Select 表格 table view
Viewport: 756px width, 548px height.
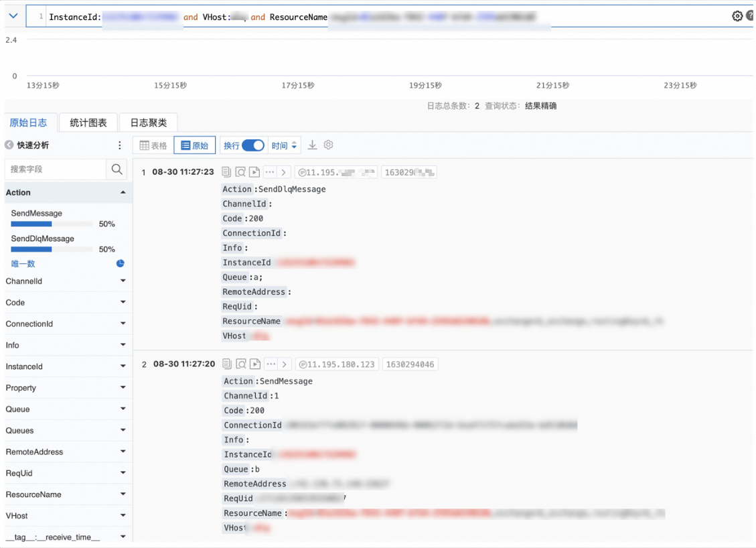(x=153, y=145)
